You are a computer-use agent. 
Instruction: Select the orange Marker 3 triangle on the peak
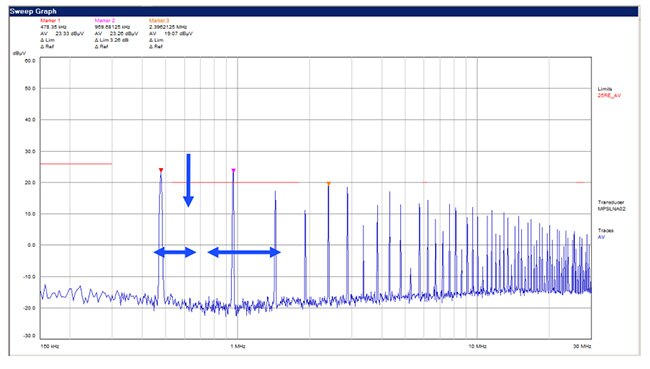coord(328,184)
